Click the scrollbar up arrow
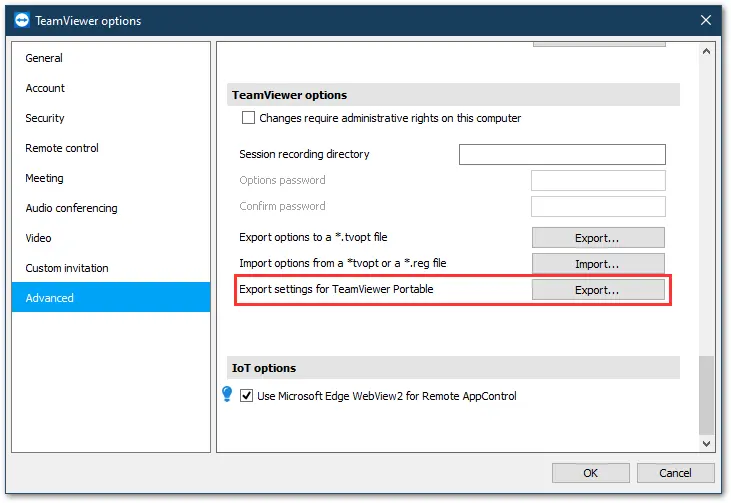This screenshot has height=503, width=731. pyautogui.click(x=706, y=51)
